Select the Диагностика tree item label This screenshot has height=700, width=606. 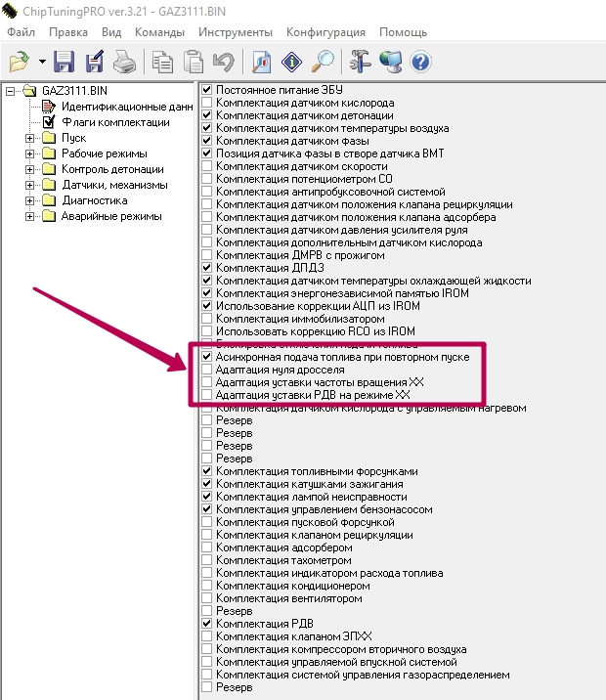(x=95, y=200)
